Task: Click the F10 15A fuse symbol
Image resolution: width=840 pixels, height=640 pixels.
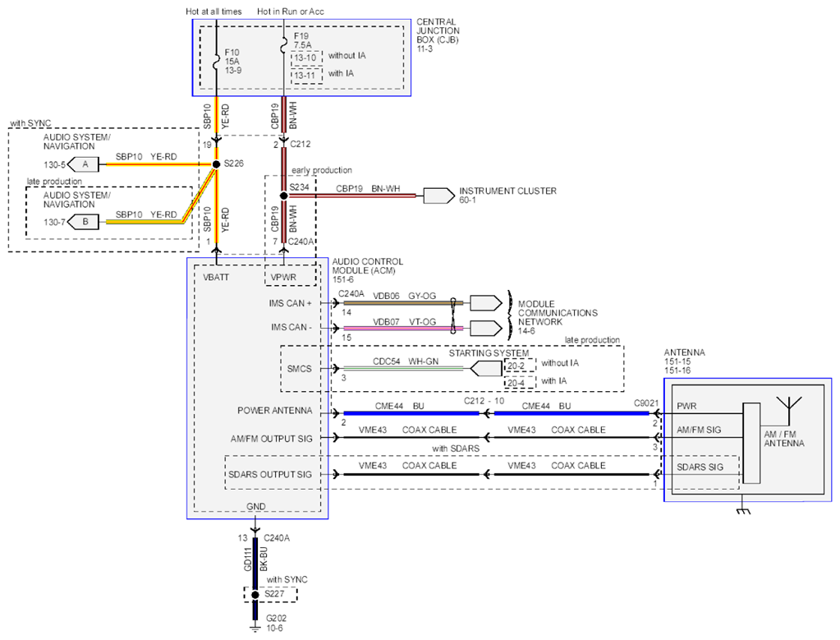Action: pyautogui.click(x=217, y=63)
